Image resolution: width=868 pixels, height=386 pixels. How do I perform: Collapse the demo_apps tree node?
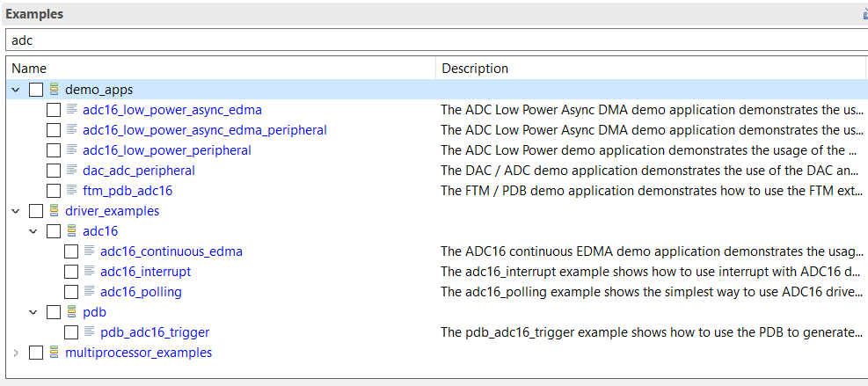[x=16, y=90]
